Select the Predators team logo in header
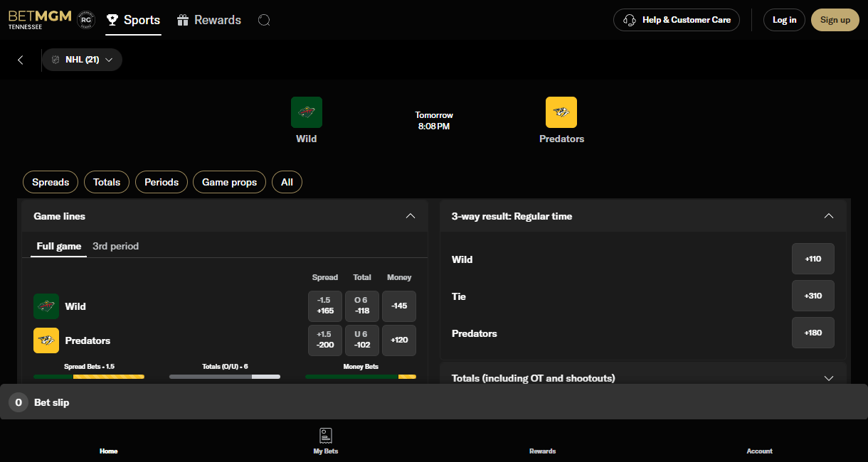The width and height of the screenshot is (868, 462). point(561,112)
